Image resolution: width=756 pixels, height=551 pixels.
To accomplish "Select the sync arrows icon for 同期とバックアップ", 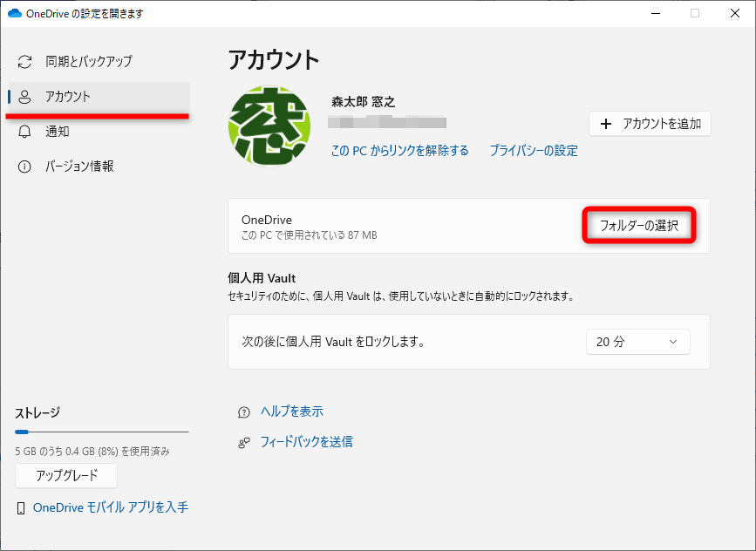I will (24, 62).
